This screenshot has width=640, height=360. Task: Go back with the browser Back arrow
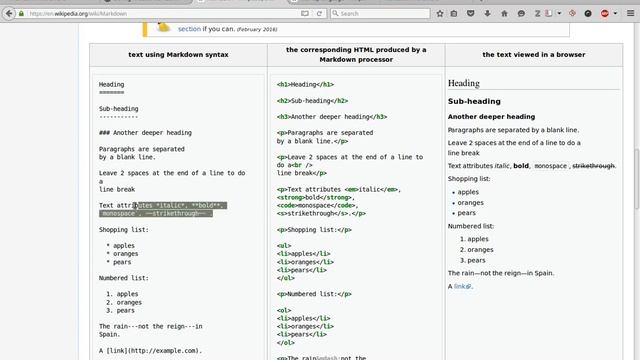click(9, 13)
